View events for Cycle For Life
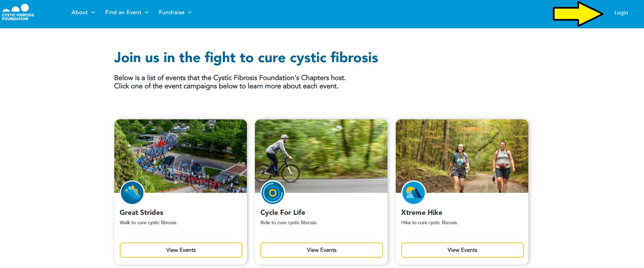The image size is (644, 268). [321, 250]
